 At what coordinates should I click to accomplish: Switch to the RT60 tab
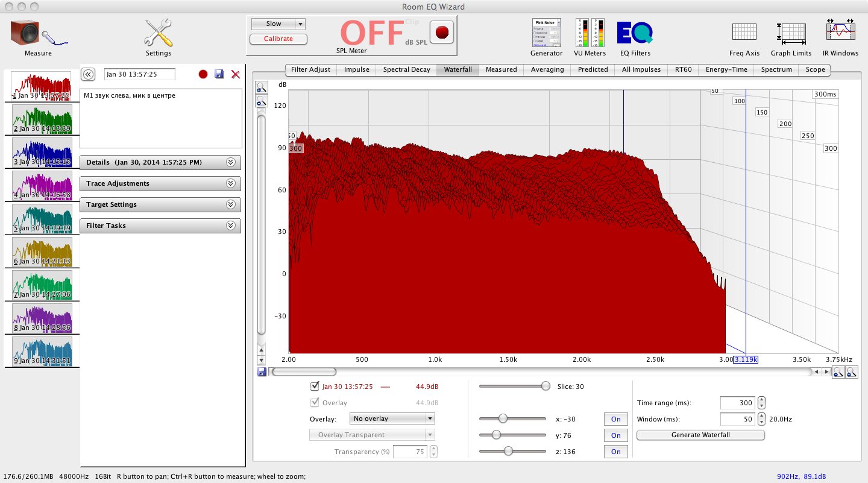click(x=683, y=69)
